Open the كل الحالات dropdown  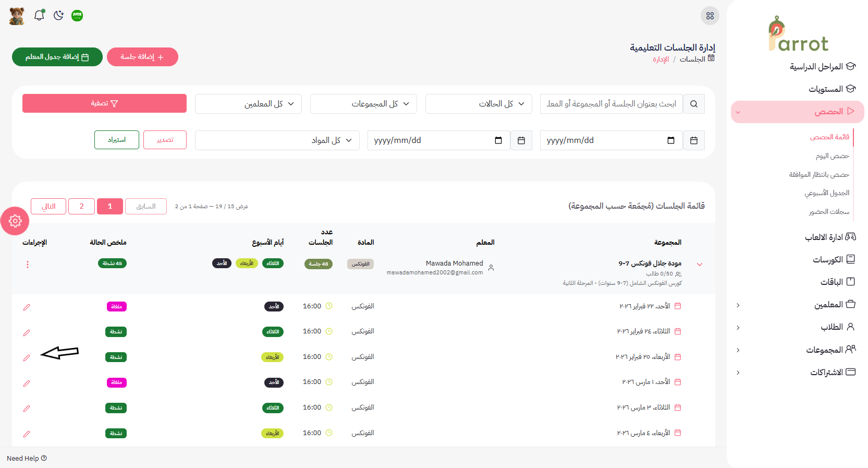(478, 104)
